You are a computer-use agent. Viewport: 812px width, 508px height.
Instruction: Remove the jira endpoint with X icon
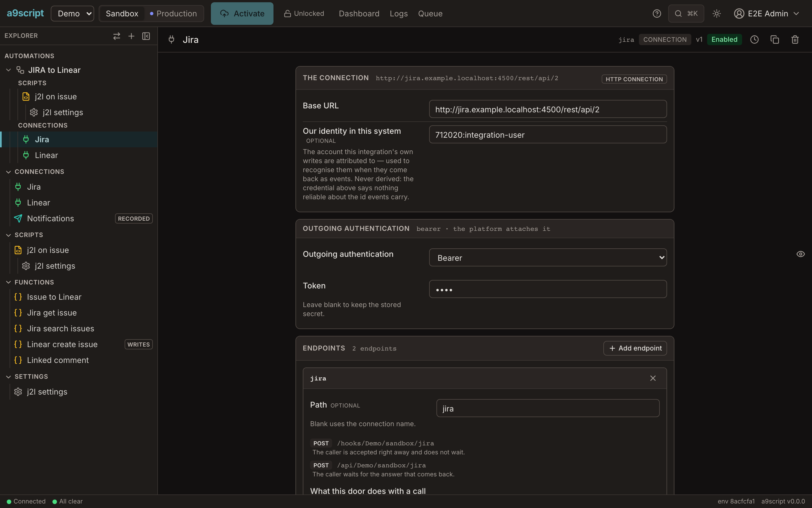[x=653, y=378]
